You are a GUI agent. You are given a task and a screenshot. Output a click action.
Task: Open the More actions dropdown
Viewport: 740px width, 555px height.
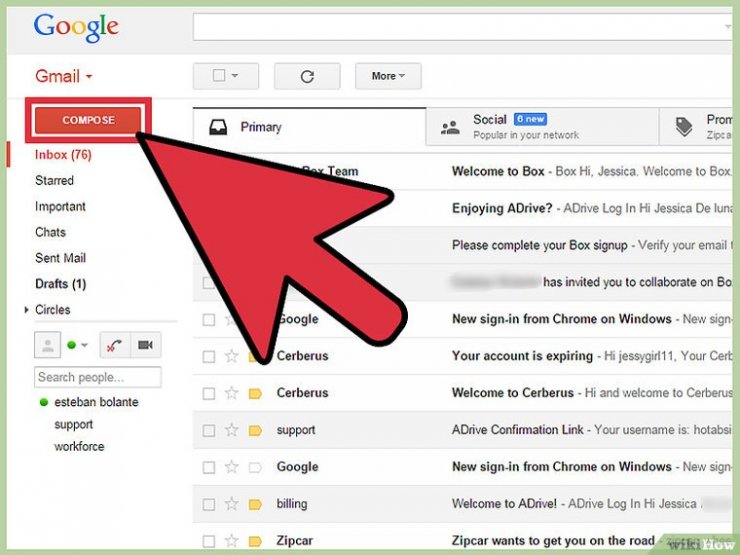(388, 76)
